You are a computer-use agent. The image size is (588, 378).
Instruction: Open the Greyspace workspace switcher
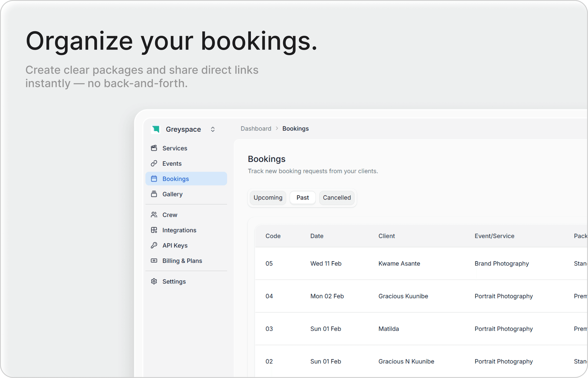pyautogui.click(x=213, y=129)
